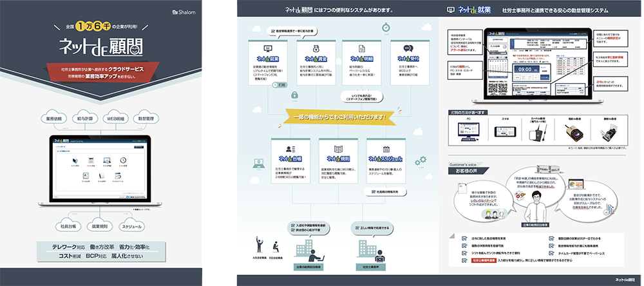Click the yellow 一部の機能からでもご利用いただけます banner
The width and height of the screenshot is (644, 286).
339,117
